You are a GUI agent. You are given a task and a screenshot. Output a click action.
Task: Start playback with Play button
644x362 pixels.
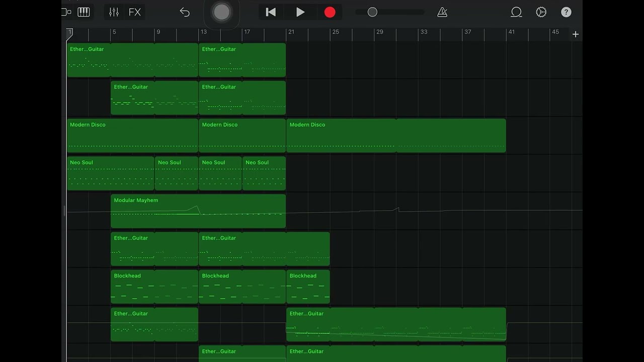[300, 12]
